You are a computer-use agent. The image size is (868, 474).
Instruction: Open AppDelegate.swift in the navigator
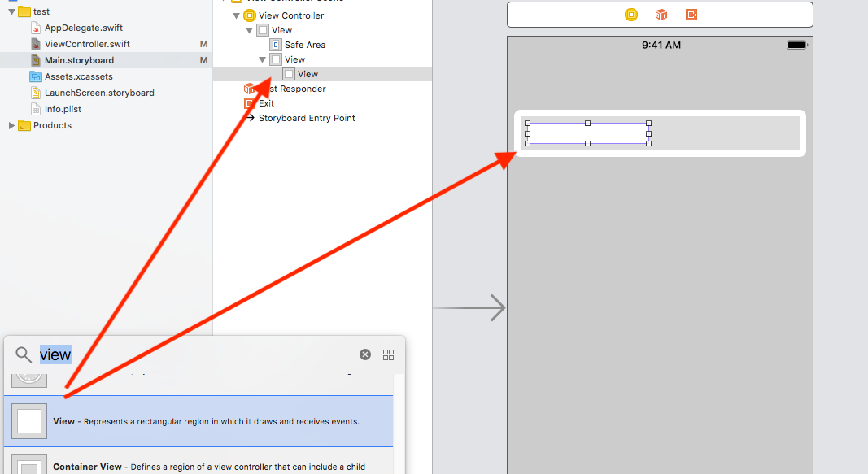84,28
